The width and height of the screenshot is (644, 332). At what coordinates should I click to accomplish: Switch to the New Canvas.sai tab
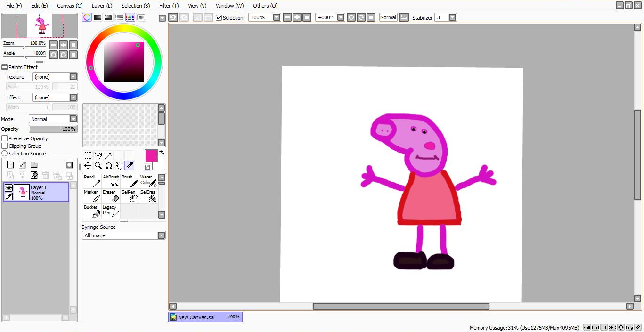[205, 317]
